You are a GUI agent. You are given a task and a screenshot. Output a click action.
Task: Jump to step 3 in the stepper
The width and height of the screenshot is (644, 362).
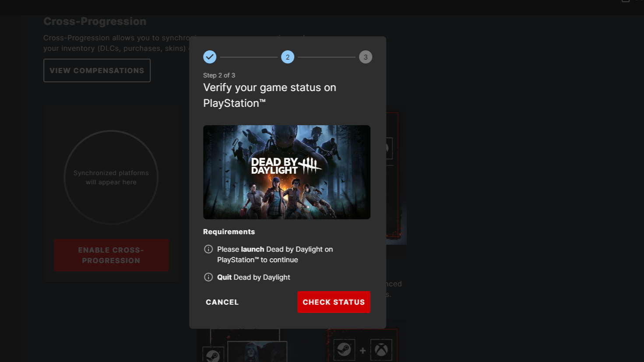tap(366, 57)
